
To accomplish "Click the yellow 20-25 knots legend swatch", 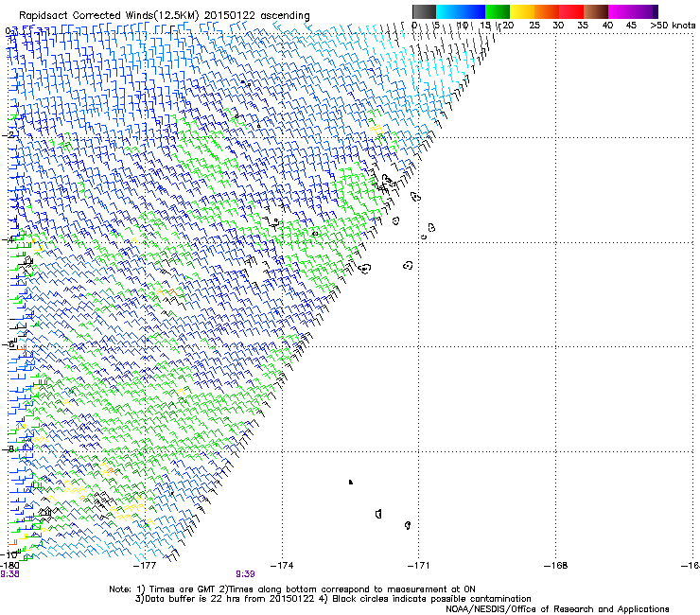I will [522, 11].
